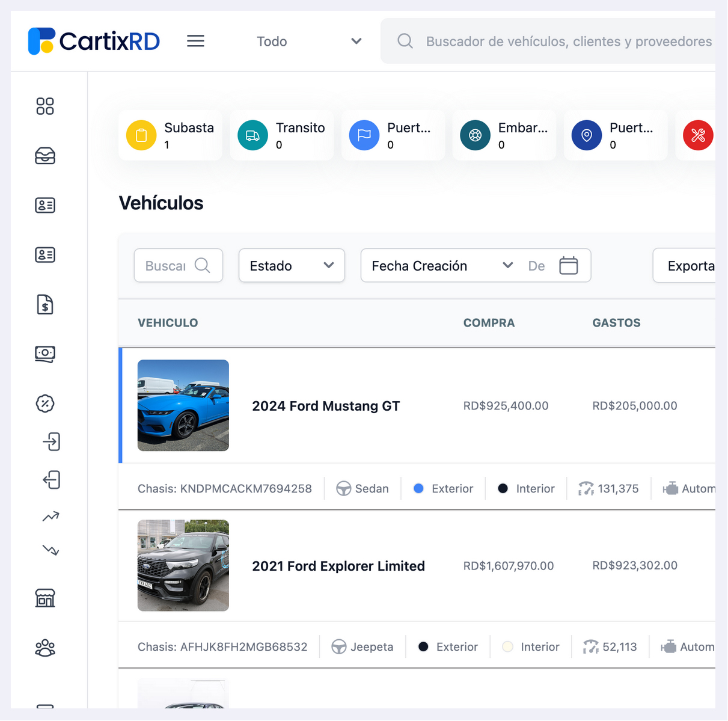The height and width of the screenshot is (721, 728).
Task: Click Chasis: KNDPMCACKM7694258 text
Action: (225, 488)
